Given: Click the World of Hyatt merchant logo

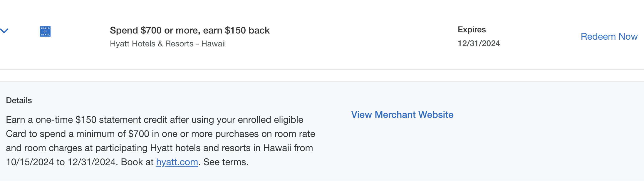Looking at the screenshot, I should pyautogui.click(x=46, y=31).
